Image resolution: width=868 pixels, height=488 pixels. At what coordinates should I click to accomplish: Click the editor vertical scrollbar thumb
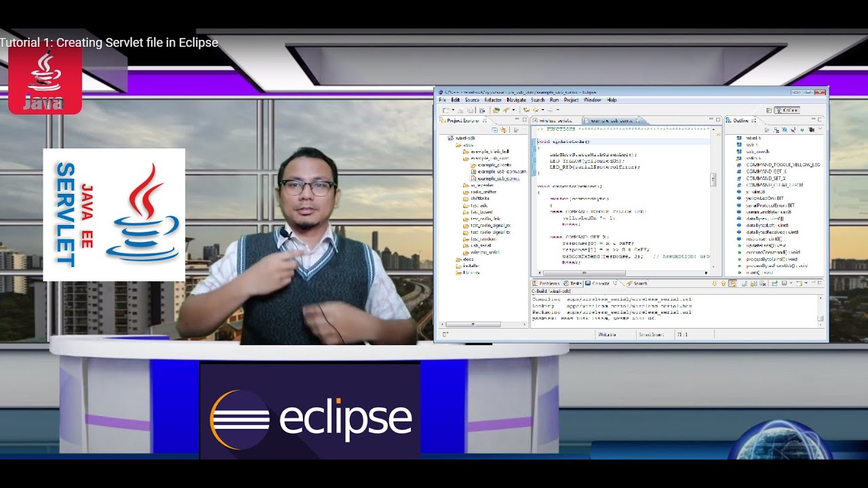coord(713,180)
